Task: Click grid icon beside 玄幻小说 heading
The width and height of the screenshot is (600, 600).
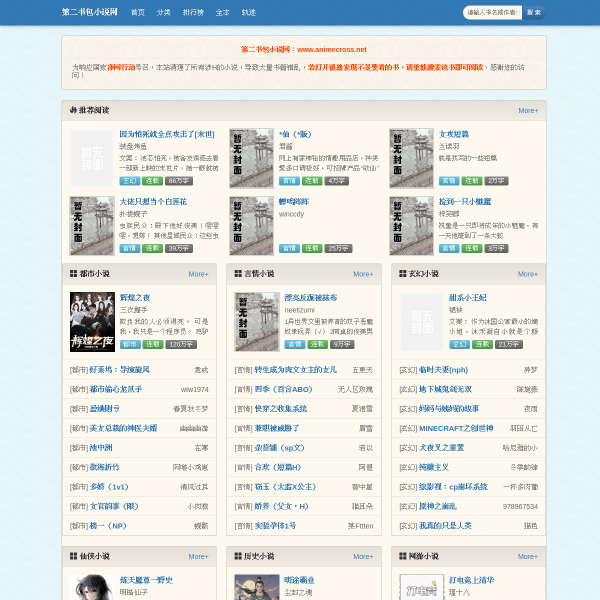Action: point(403,274)
